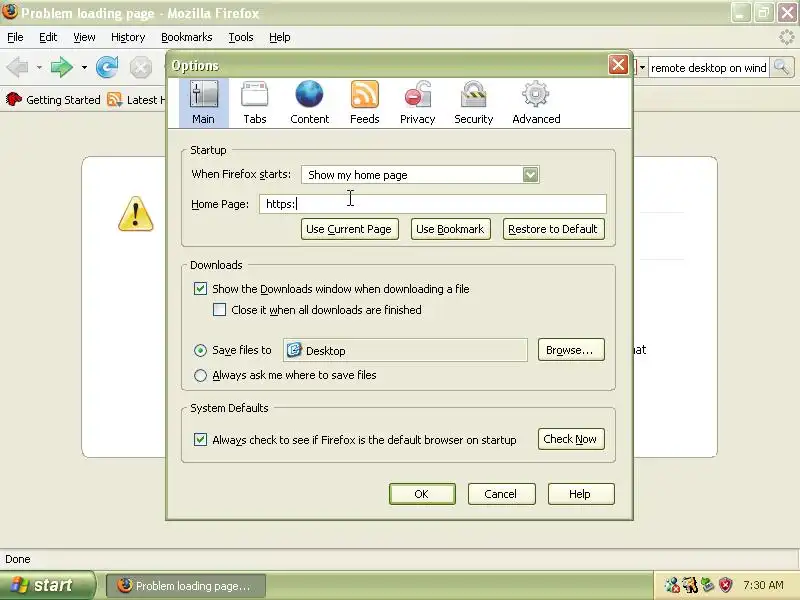This screenshot has height=600, width=800.
Task: Click the Use Current Page button
Action: (x=349, y=229)
